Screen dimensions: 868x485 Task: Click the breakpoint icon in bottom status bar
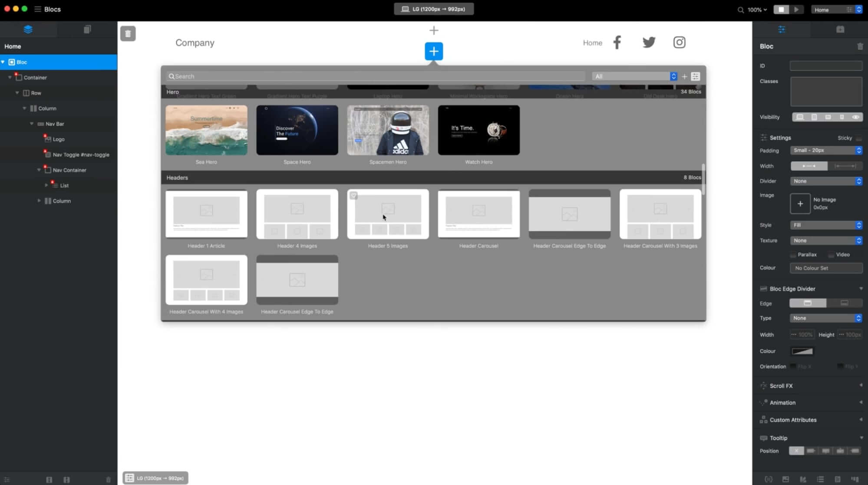(129, 478)
